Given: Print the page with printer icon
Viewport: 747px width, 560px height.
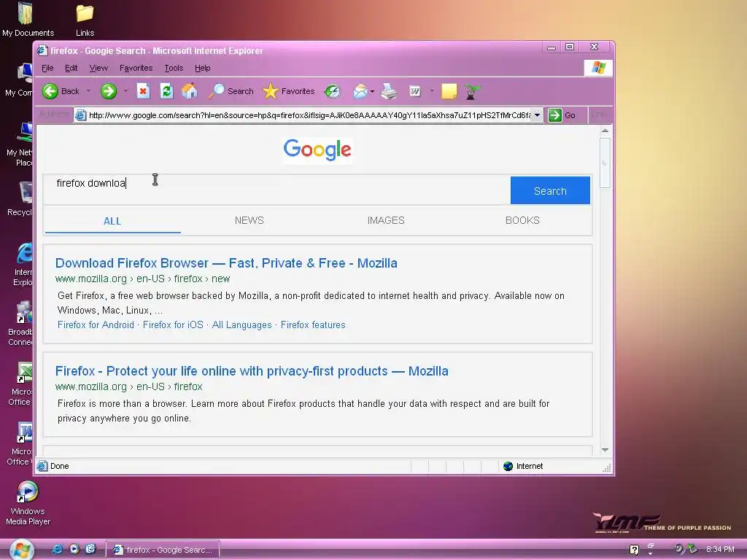Looking at the screenshot, I should [389, 91].
